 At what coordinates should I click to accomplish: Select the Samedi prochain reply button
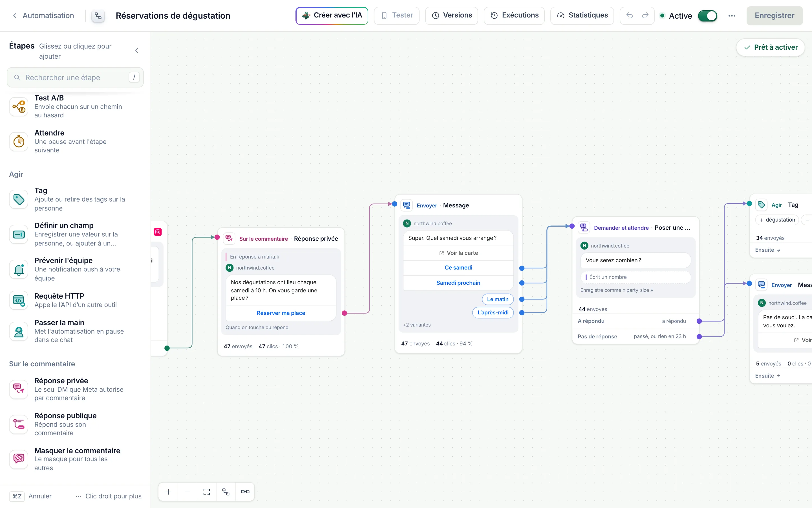[x=458, y=283]
